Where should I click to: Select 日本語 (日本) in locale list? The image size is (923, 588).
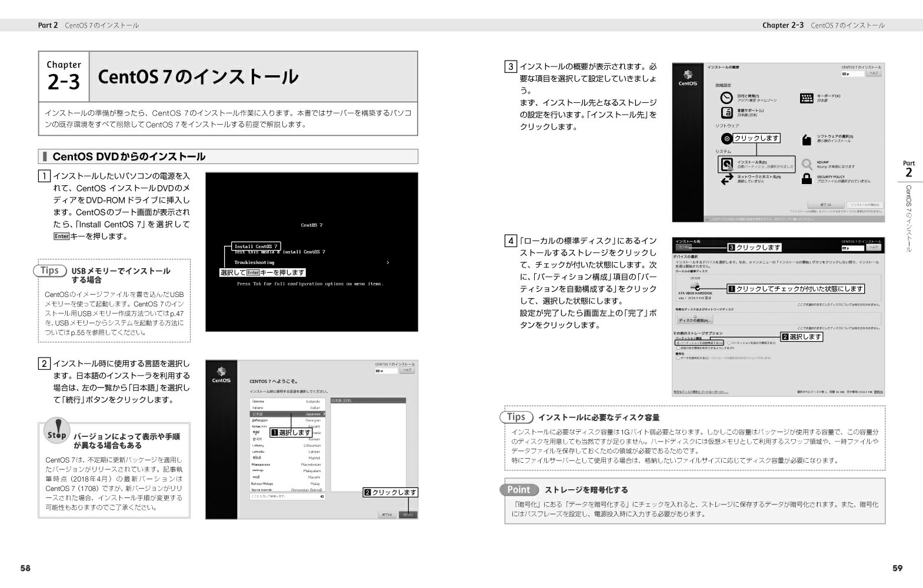coord(368,400)
